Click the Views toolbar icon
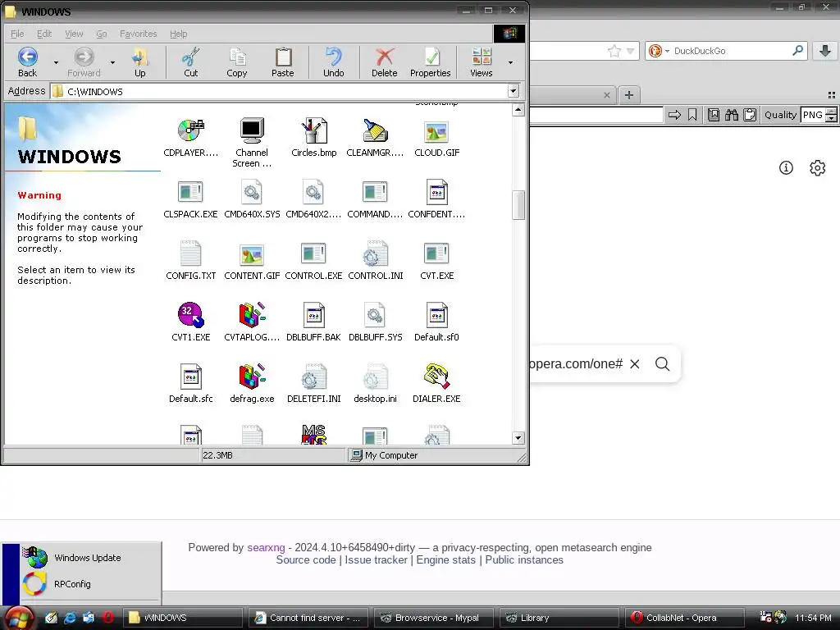The height and width of the screenshot is (630, 840). pos(481,62)
